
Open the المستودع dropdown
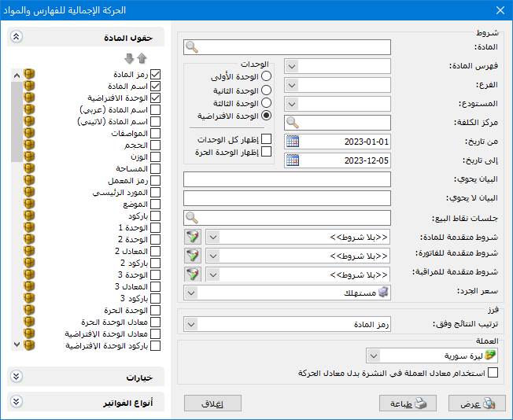(292, 105)
